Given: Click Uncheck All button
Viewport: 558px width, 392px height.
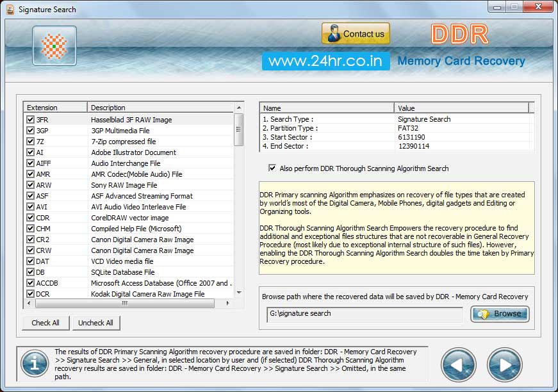Looking at the screenshot, I should click(95, 323).
